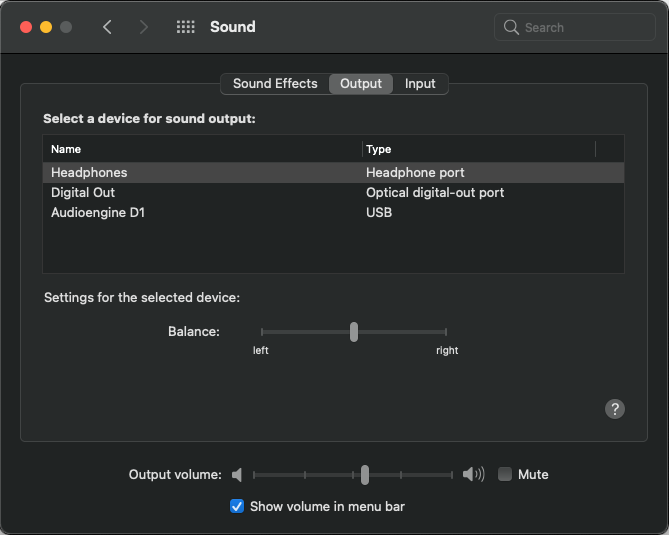Focus the Search input field
669x535 pixels.
(x=575, y=27)
